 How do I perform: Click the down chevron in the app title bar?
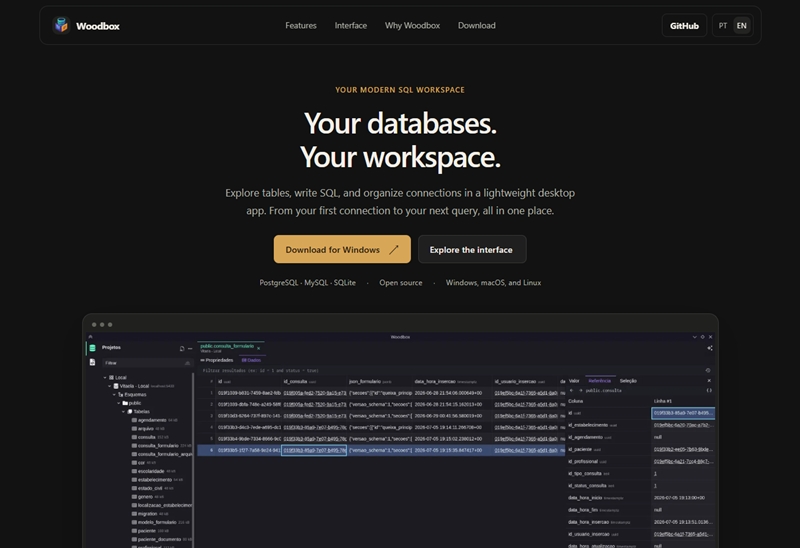tap(694, 337)
